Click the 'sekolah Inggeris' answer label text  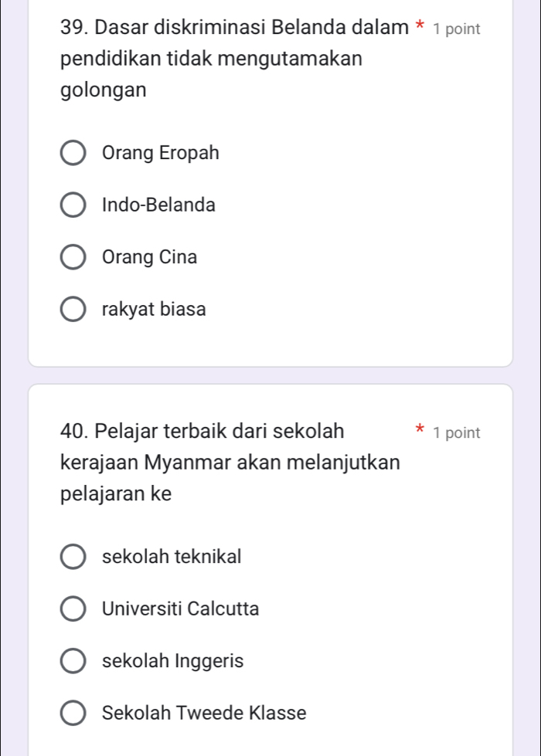click(172, 661)
